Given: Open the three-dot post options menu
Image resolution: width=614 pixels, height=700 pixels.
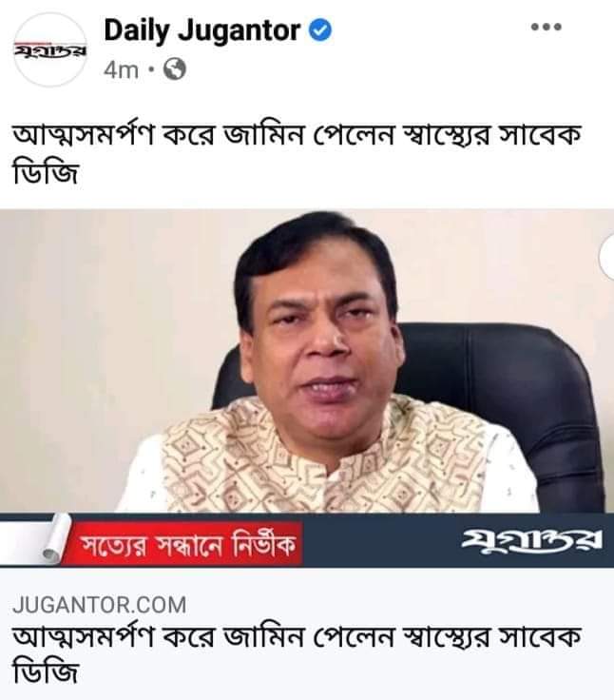Looking at the screenshot, I should 547,27.
